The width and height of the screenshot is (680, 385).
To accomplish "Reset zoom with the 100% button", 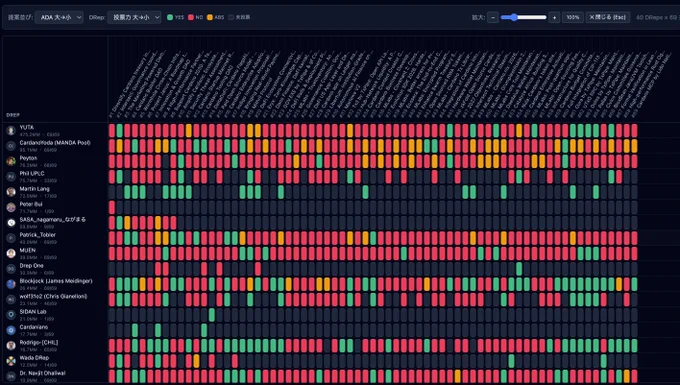I will 573,17.
